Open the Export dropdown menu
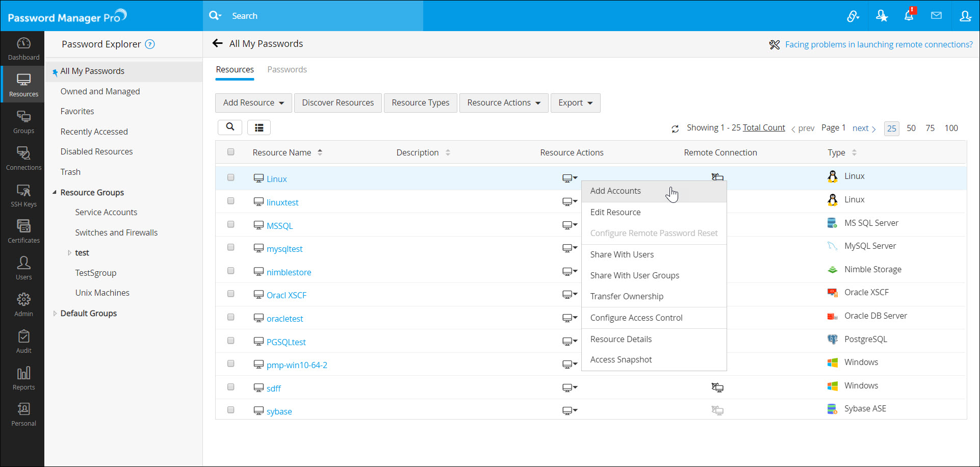Viewport: 980px width, 467px height. (575, 103)
